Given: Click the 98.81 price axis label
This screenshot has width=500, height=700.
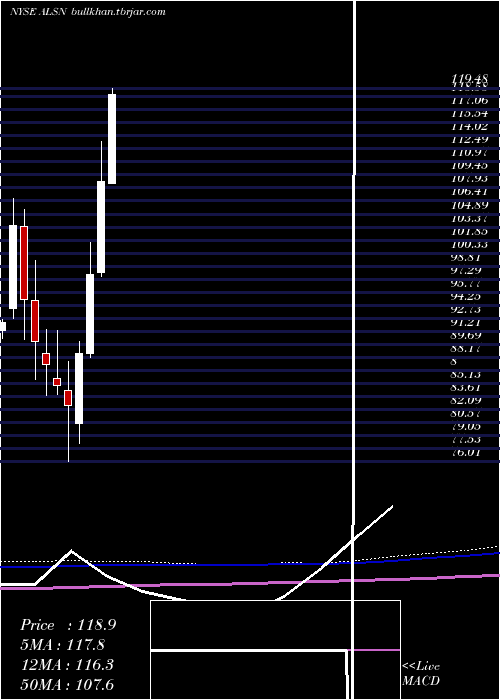Looking at the screenshot, I should pos(467,258).
